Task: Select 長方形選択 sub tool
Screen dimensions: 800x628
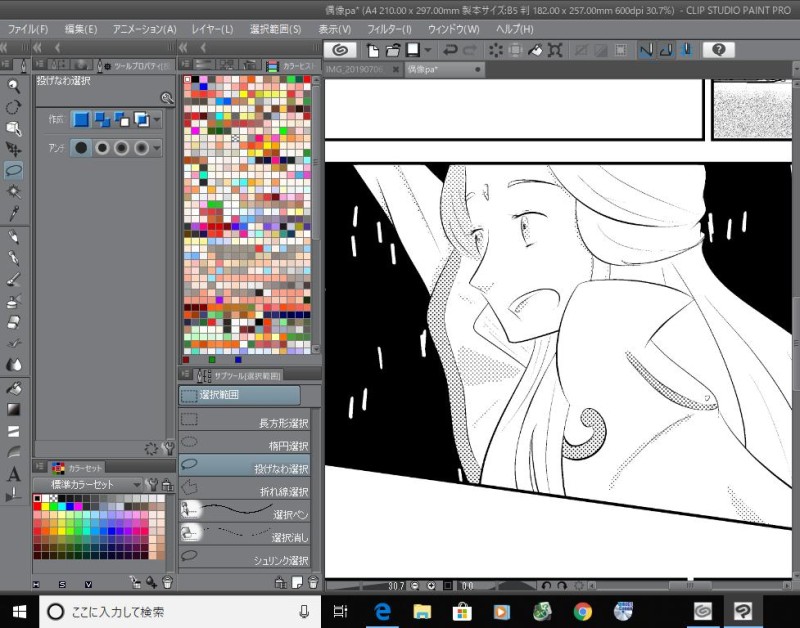Action: coord(244,420)
